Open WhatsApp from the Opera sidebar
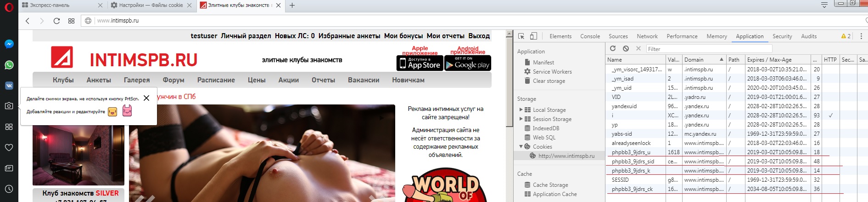The image size is (868, 202). coord(9,65)
